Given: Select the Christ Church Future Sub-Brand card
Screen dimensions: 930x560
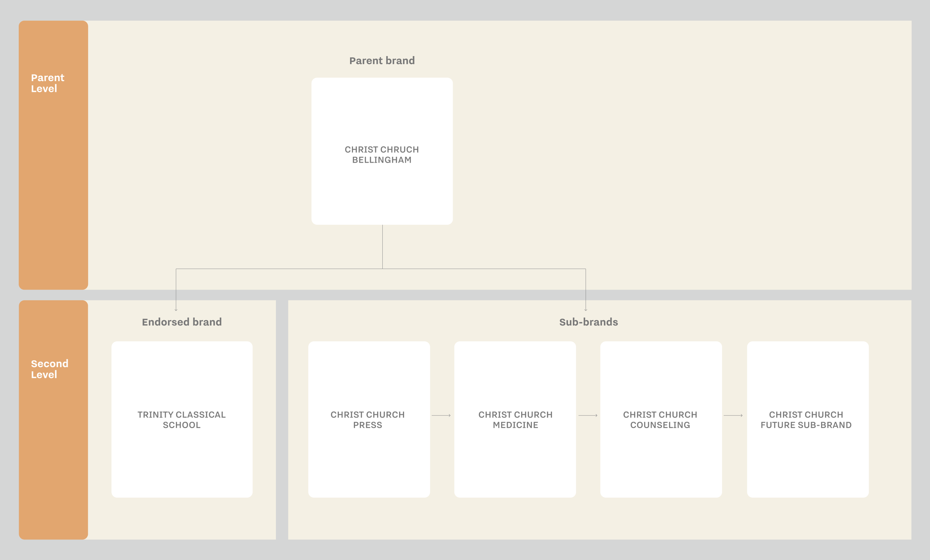Looking at the screenshot, I should pos(807,419).
